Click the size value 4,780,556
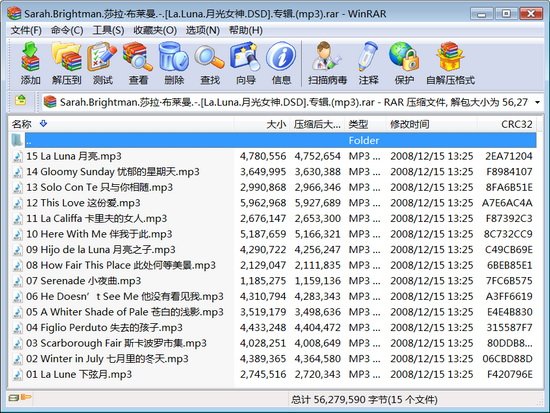 (x=263, y=156)
